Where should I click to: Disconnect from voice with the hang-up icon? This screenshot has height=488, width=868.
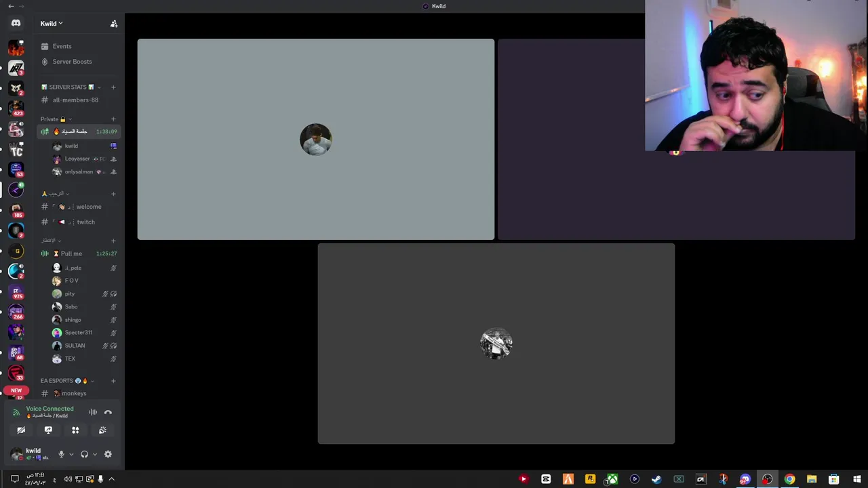(108, 412)
